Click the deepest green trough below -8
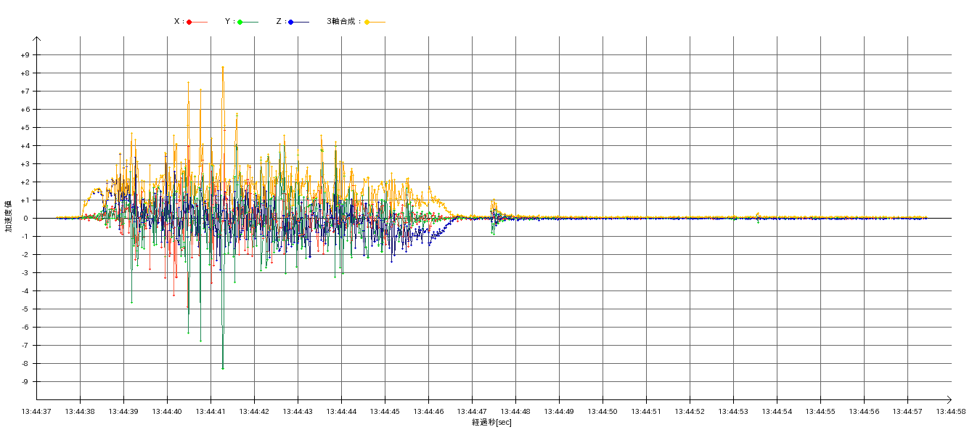The image size is (980, 443). 223,368
